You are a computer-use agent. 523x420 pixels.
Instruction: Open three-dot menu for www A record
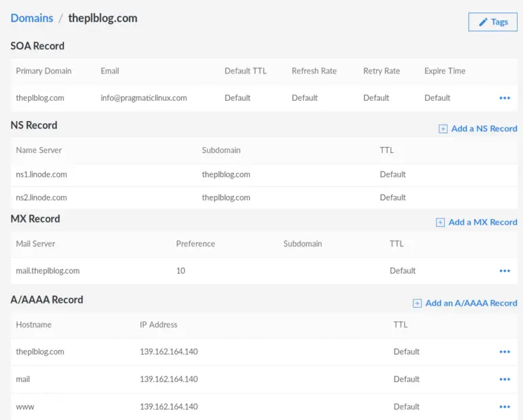pyautogui.click(x=505, y=406)
